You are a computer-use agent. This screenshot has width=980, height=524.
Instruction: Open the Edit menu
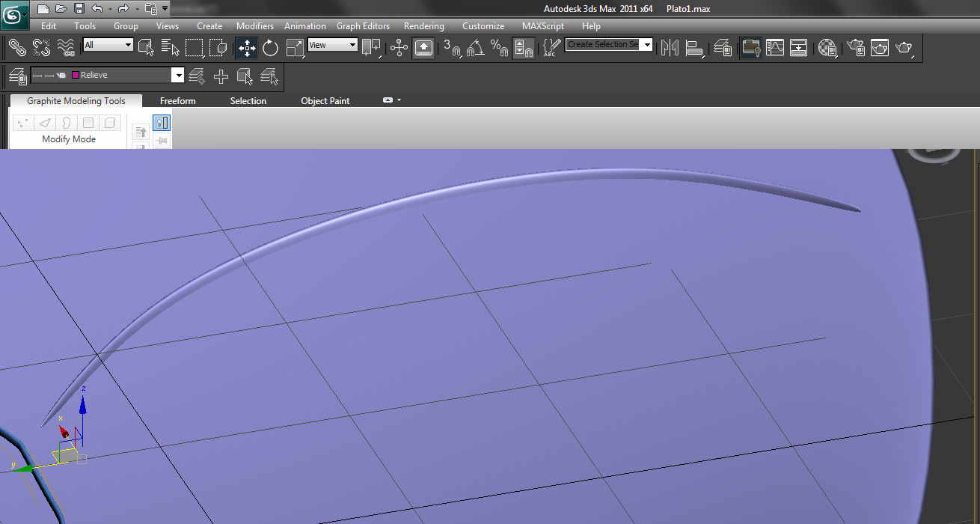(49, 26)
